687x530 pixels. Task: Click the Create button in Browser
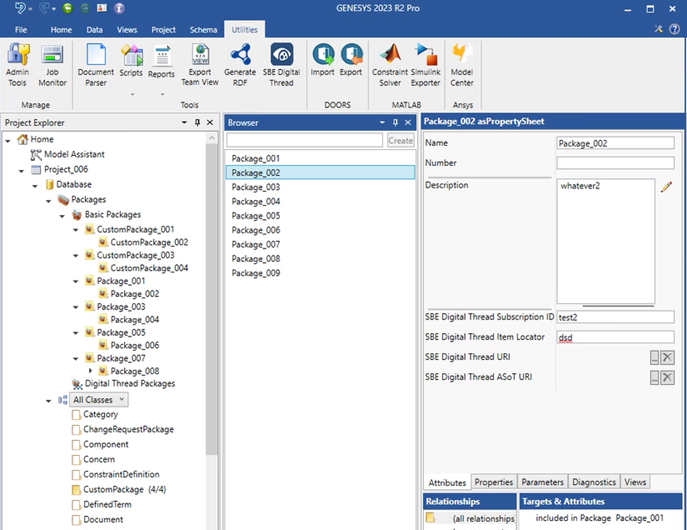point(400,141)
